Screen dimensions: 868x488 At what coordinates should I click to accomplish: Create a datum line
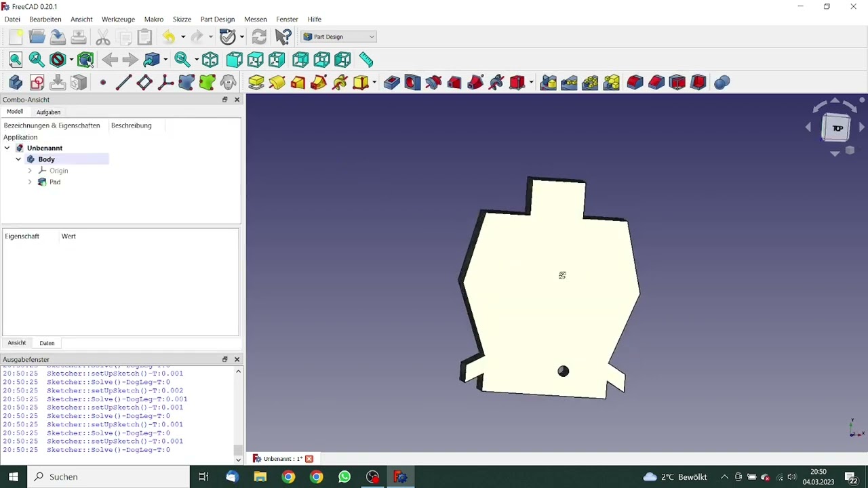(x=123, y=83)
